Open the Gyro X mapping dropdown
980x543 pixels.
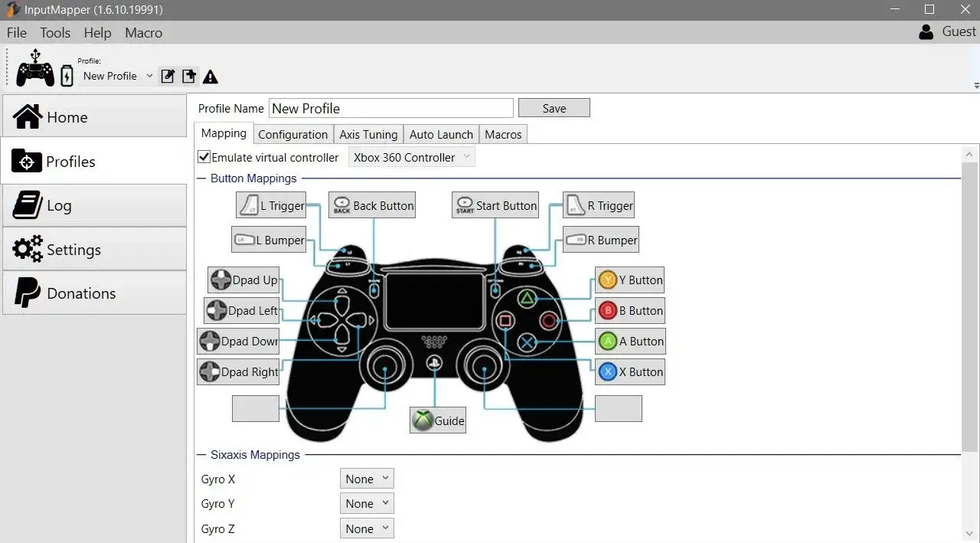366,478
